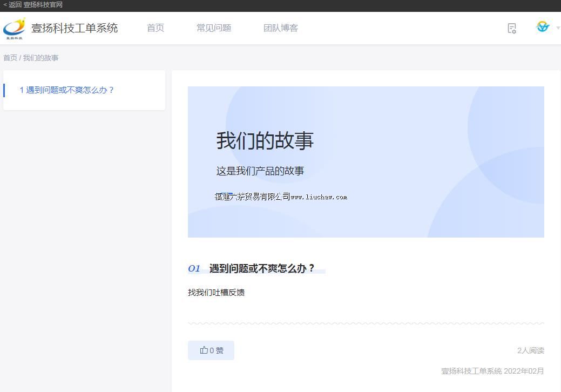The width and height of the screenshot is (561, 392).
Task: Click the 01 section number marker
Action: (194, 268)
